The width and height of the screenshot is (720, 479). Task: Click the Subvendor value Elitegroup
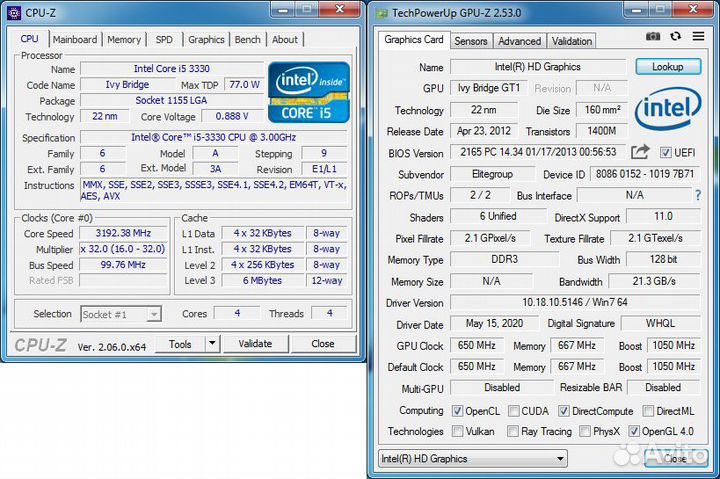[492, 174]
